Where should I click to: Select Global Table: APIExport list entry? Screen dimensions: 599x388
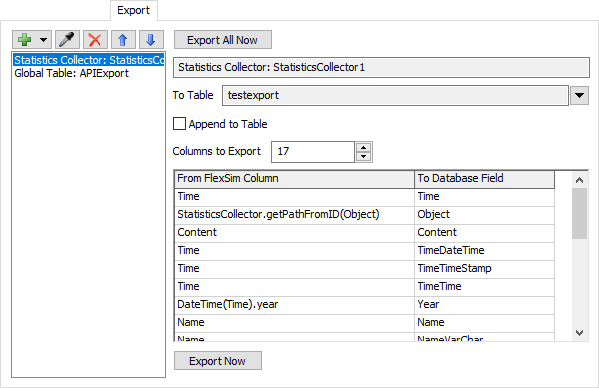(x=71, y=73)
